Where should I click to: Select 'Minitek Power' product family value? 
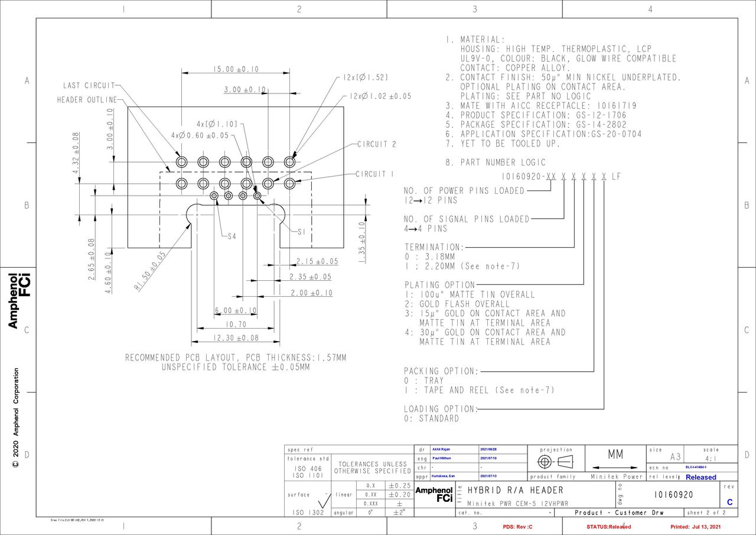pos(617,476)
